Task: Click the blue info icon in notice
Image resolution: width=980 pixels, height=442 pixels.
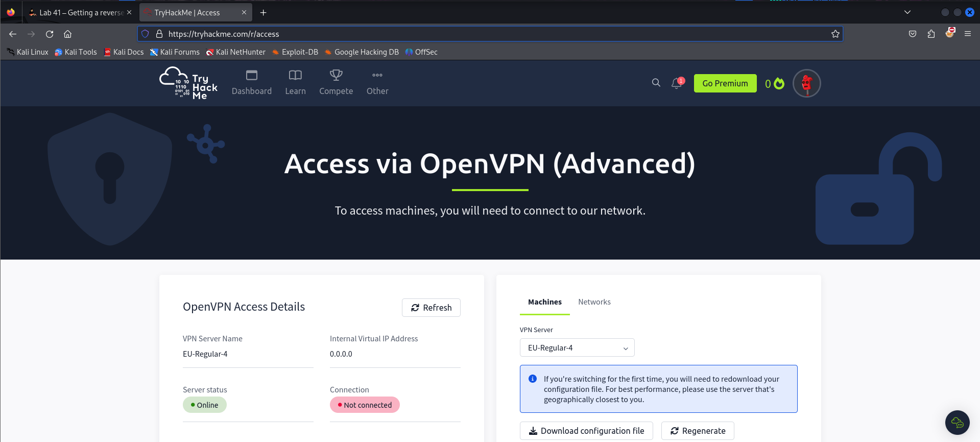Action: [x=533, y=379]
